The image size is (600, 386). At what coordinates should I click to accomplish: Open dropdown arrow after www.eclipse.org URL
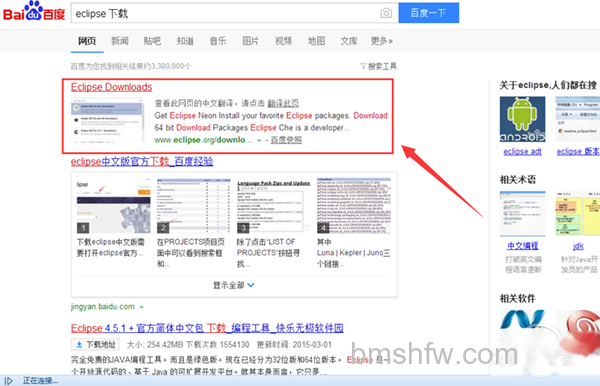[259, 140]
